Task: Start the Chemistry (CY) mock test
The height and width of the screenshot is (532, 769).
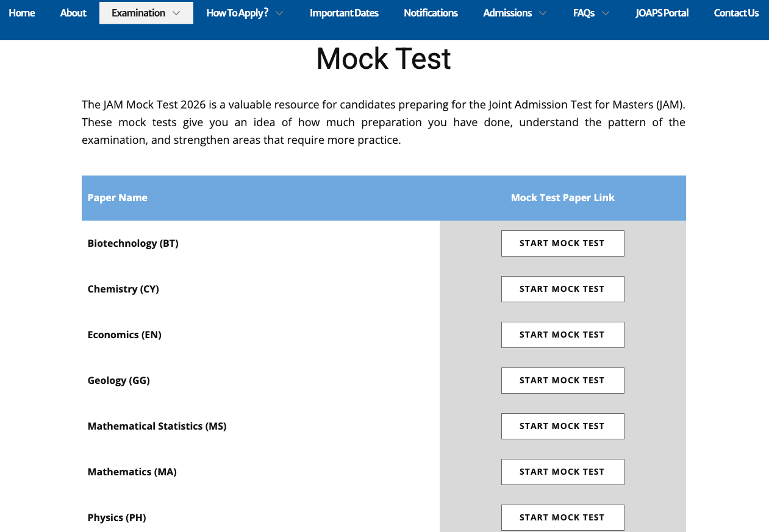Action: (x=562, y=289)
